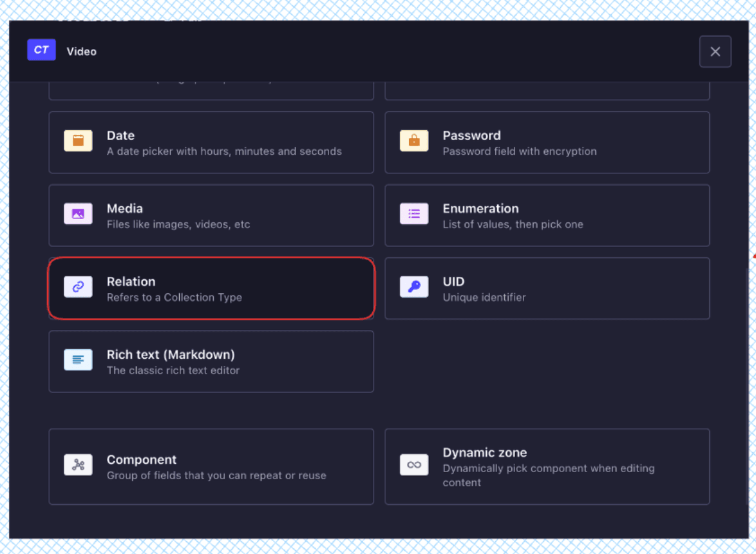Viewport: 756px width, 554px height.
Task: Choose the highlighted Relation field label
Action: click(131, 282)
